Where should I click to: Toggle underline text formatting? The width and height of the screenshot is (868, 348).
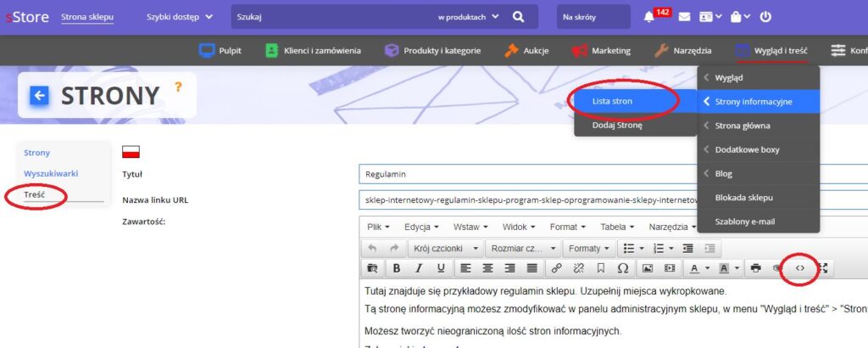point(441,268)
